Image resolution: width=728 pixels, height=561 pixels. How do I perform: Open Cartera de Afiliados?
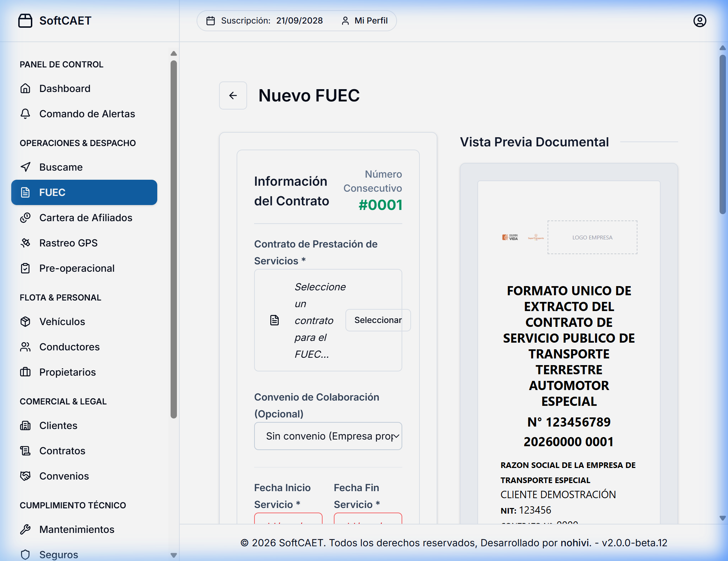click(86, 218)
